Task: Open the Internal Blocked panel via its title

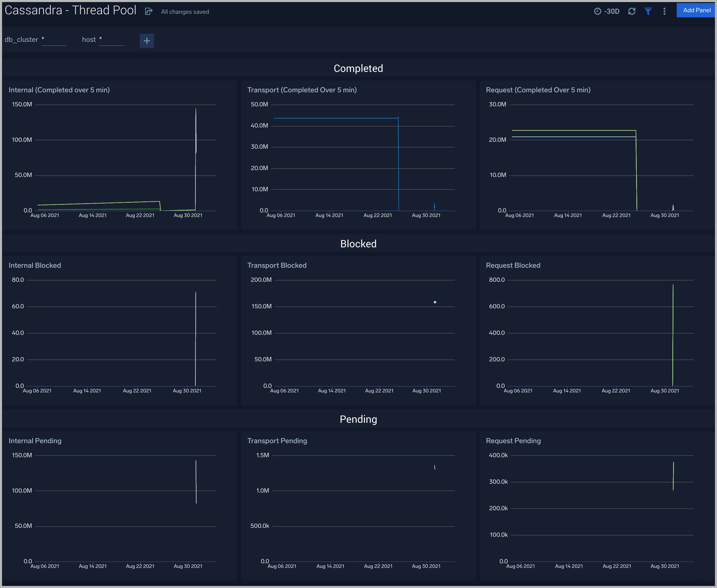Action: click(35, 265)
